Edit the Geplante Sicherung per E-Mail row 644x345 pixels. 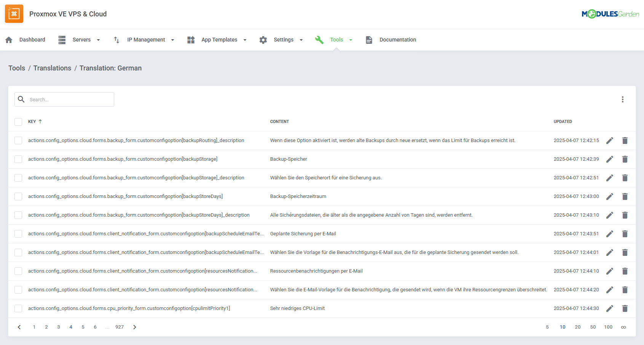pyautogui.click(x=610, y=234)
